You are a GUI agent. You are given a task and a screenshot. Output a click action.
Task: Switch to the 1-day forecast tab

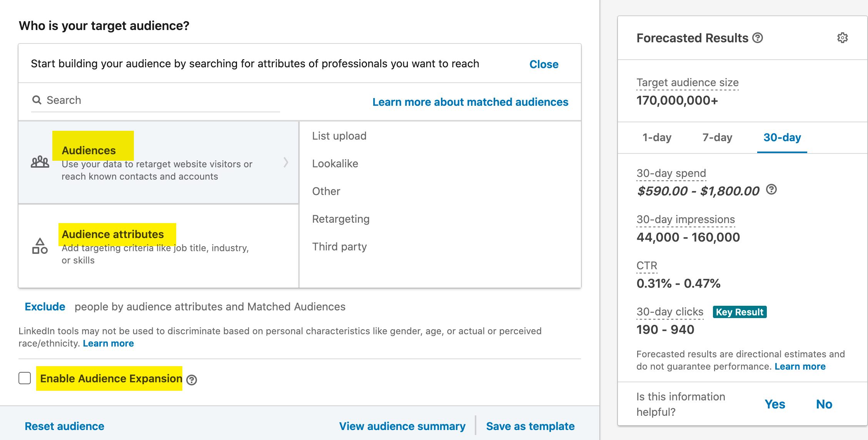click(658, 137)
